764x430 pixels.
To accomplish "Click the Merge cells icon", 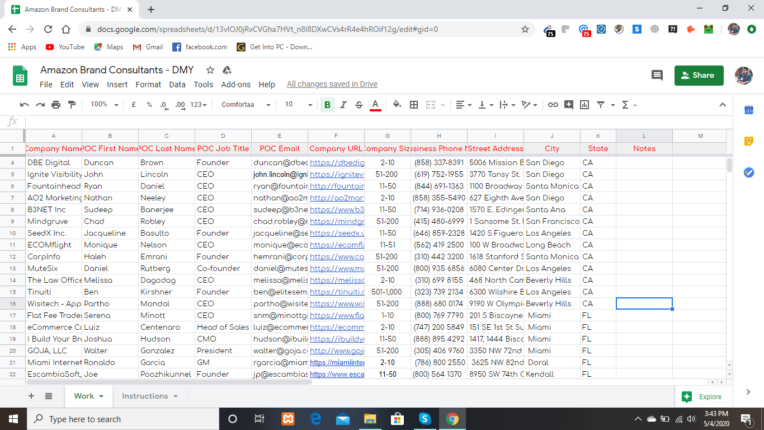I will (x=431, y=105).
